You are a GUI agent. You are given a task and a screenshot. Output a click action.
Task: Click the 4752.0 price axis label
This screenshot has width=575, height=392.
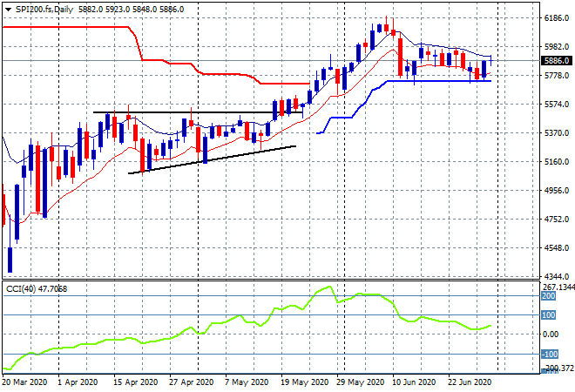(557, 219)
